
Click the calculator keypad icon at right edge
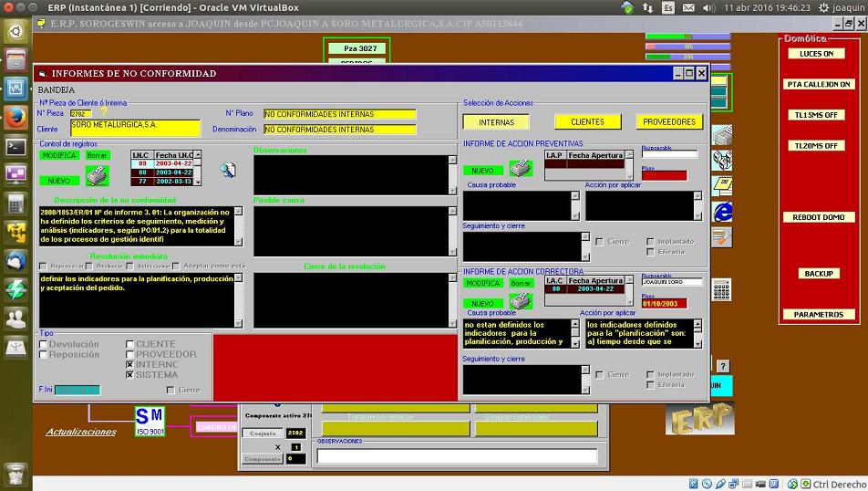[721, 290]
